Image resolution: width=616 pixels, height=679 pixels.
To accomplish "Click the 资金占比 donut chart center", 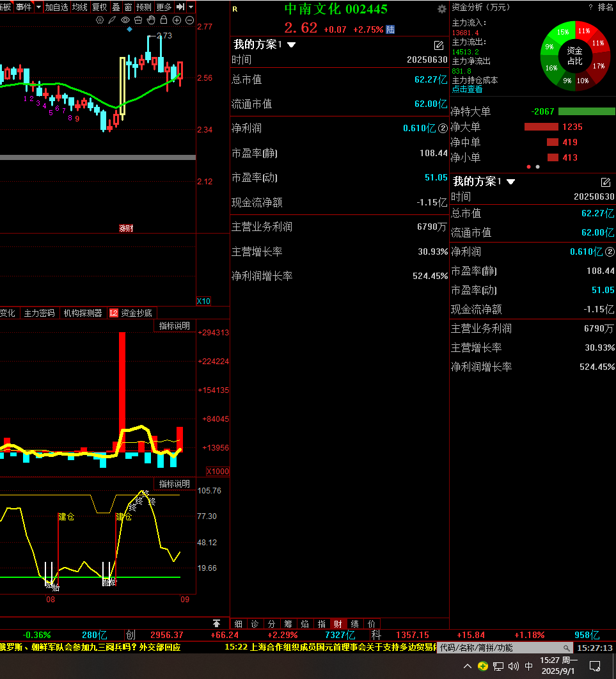I will (575, 56).
